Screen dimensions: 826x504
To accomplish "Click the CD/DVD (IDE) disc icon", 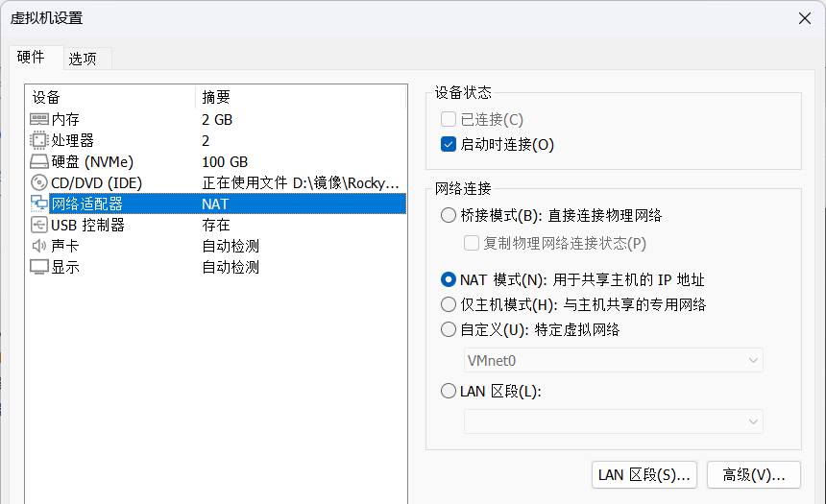I will point(39,182).
